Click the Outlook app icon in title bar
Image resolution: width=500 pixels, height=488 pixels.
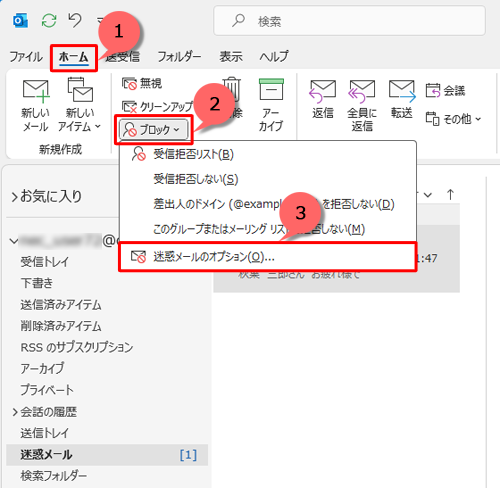[20, 21]
